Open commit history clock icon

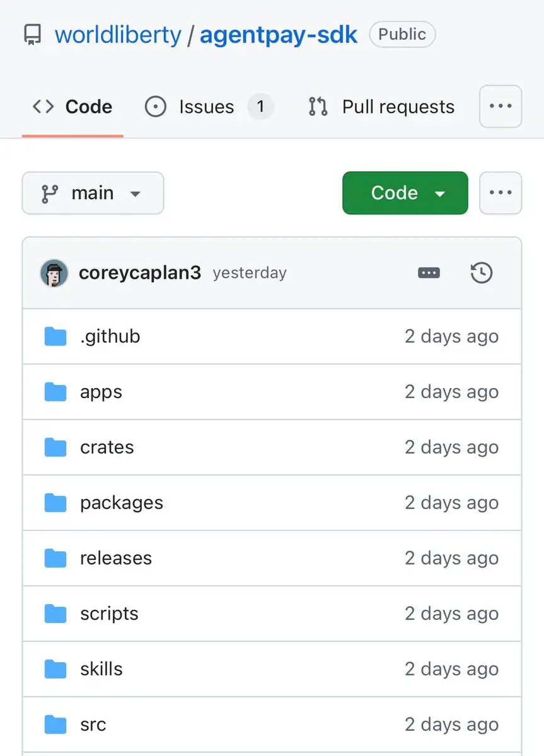point(482,273)
